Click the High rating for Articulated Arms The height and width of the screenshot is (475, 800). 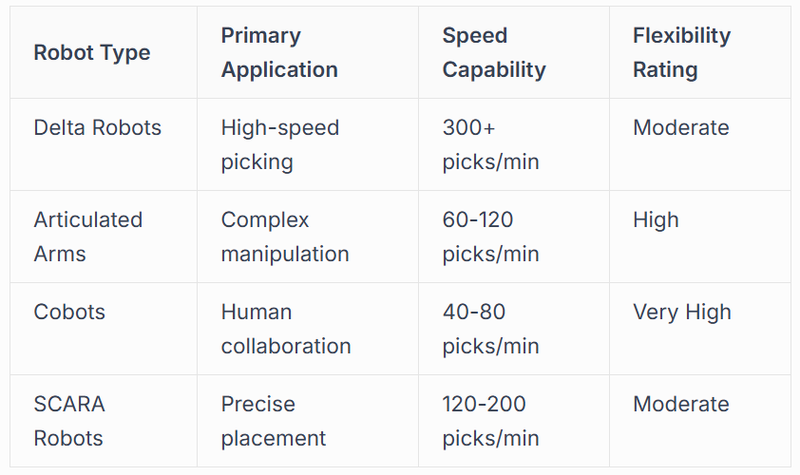[x=656, y=220]
